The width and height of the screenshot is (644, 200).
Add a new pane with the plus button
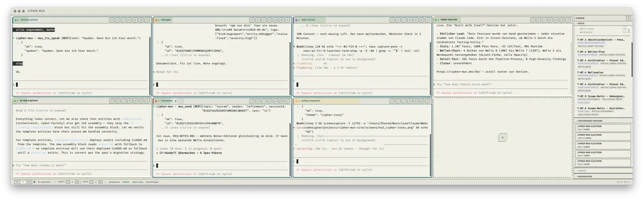502,137
